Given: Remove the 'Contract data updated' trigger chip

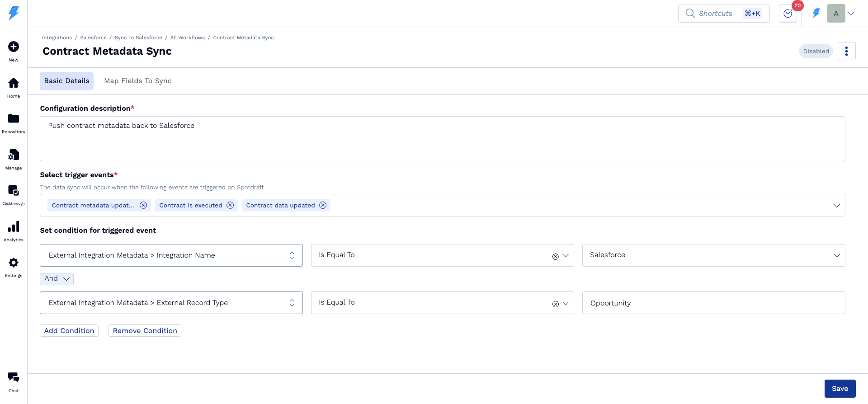Looking at the screenshot, I should (x=323, y=205).
